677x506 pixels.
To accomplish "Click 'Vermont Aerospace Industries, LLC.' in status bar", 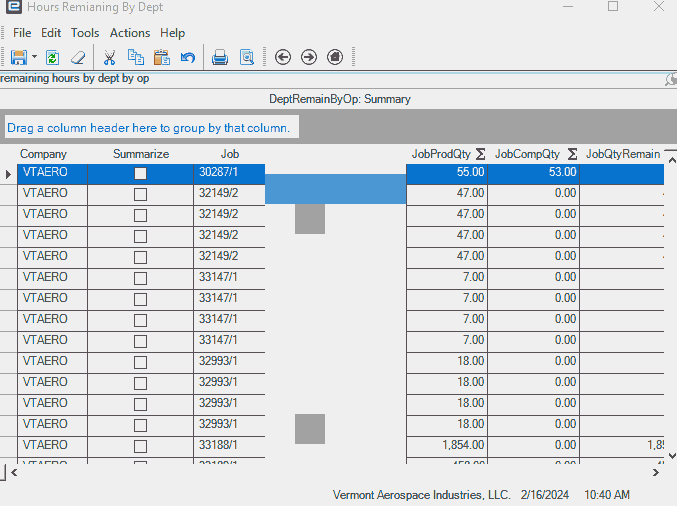I will point(421,494).
